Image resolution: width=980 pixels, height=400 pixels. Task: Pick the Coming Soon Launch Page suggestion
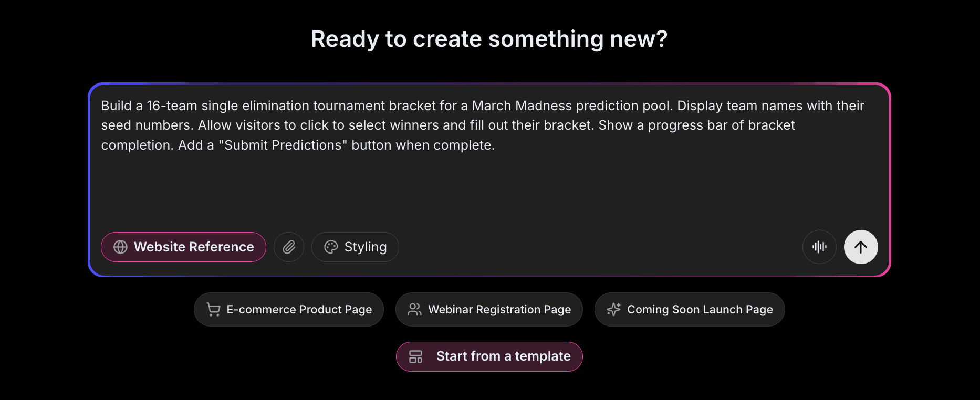point(689,309)
